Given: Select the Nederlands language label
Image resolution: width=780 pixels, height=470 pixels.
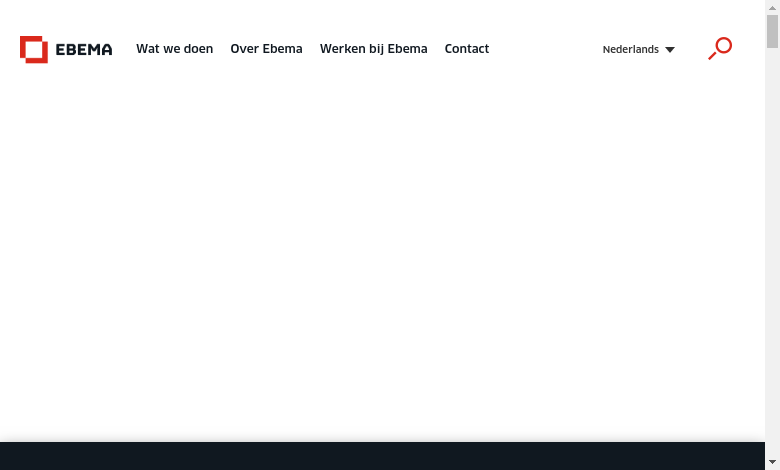Looking at the screenshot, I should (x=630, y=49).
